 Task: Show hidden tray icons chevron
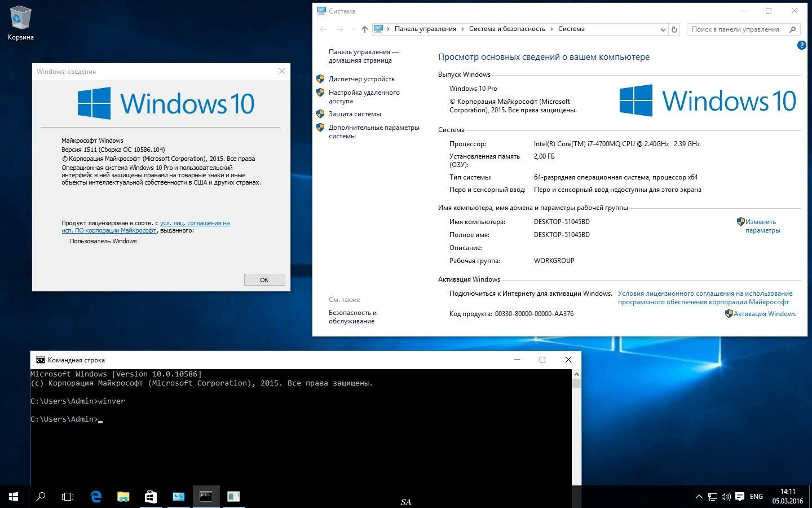[699, 497]
